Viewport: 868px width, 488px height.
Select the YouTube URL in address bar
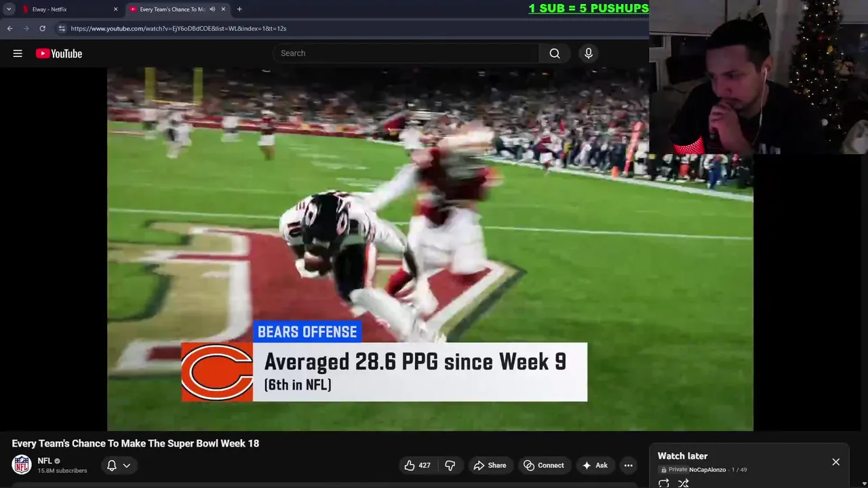(x=178, y=28)
